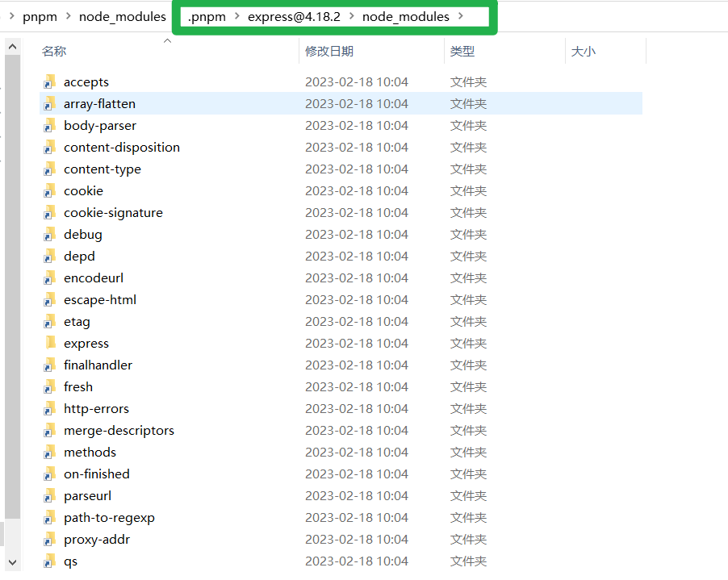Click the depd folder icon
Image resolution: width=728 pixels, height=580 pixels.
pyautogui.click(x=50, y=257)
